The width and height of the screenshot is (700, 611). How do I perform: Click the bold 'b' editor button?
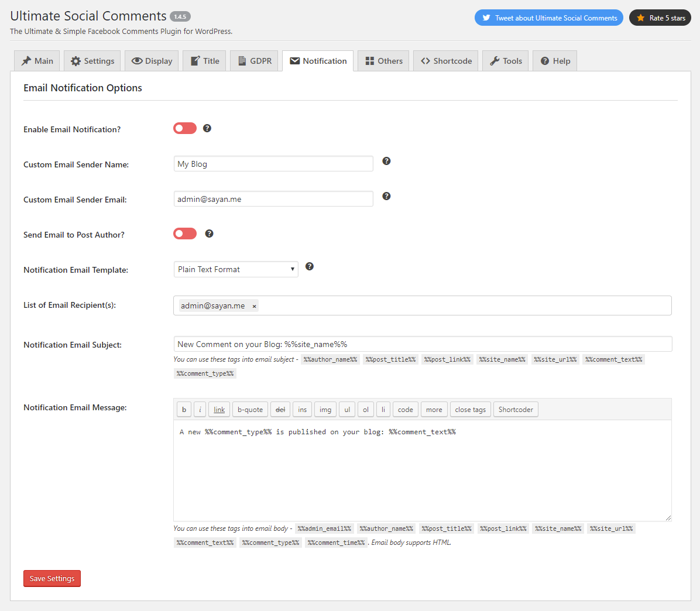point(184,410)
